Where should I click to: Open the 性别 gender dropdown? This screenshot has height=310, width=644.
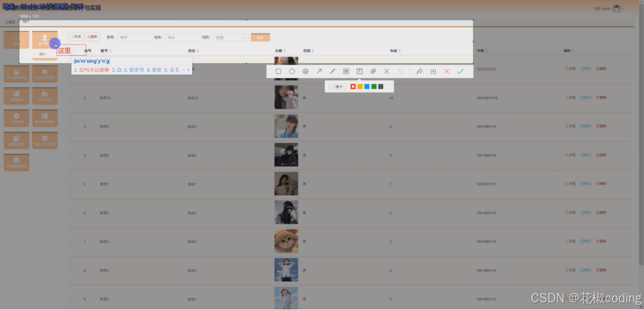point(231,37)
